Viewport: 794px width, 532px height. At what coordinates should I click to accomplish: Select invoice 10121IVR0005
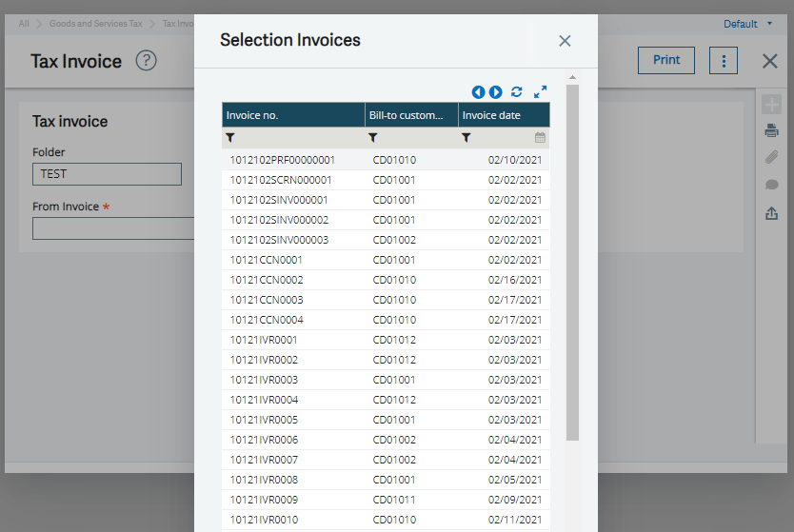coord(386,420)
